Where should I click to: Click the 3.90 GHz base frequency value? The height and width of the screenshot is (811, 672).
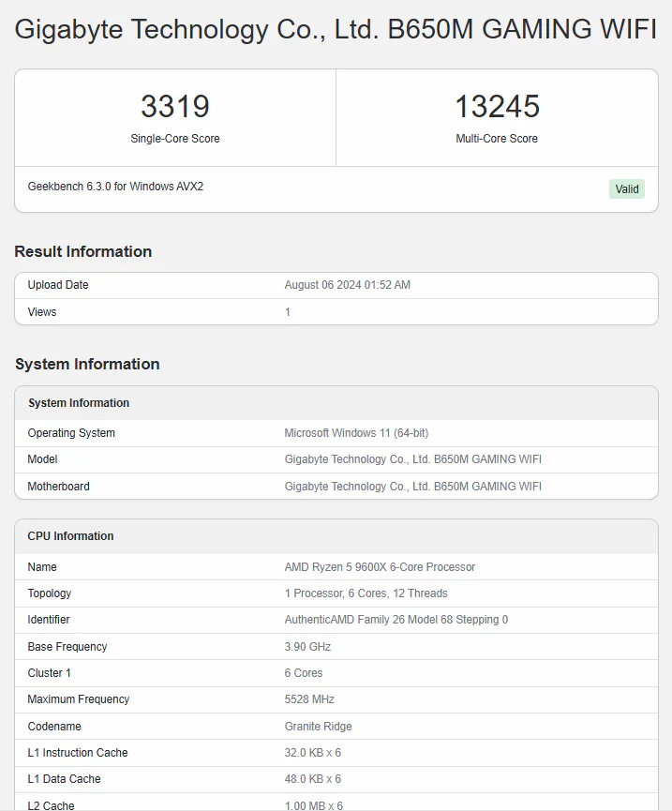pyautogui.click(x=307, y=647)
